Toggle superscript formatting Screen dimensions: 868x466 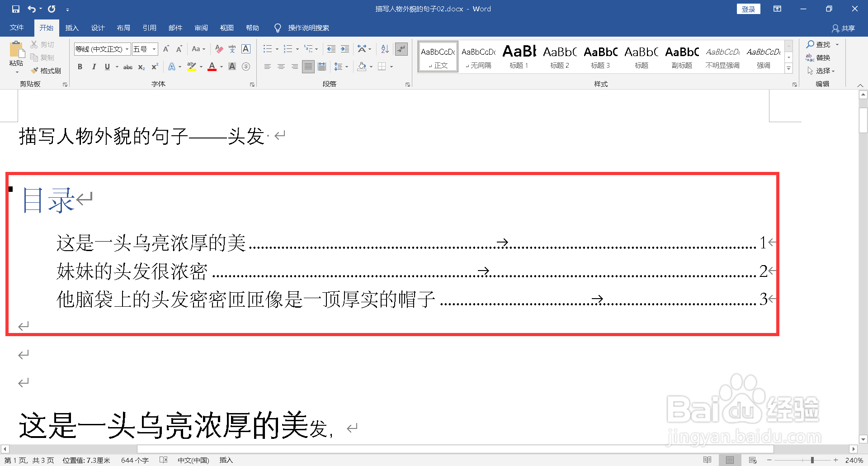pyautogui.click(x=155, y=67)
